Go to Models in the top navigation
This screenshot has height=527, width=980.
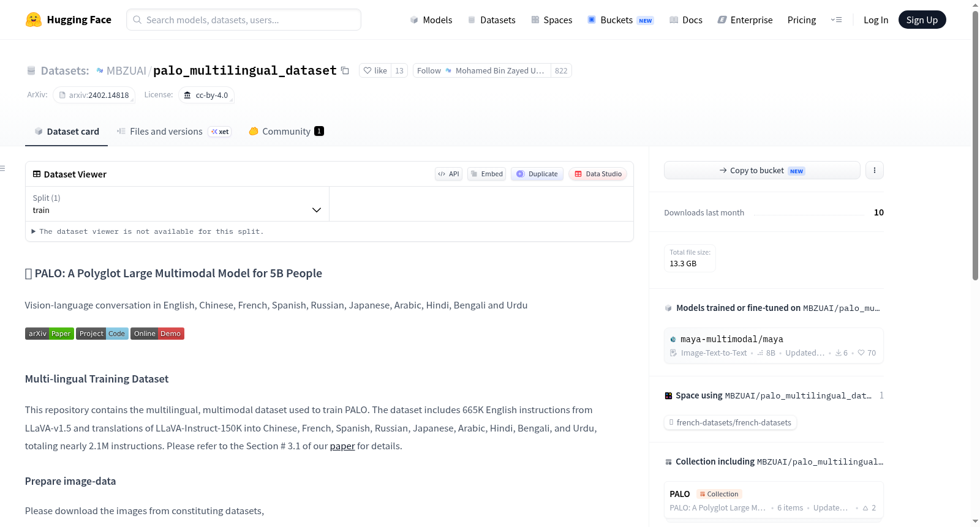431,20
